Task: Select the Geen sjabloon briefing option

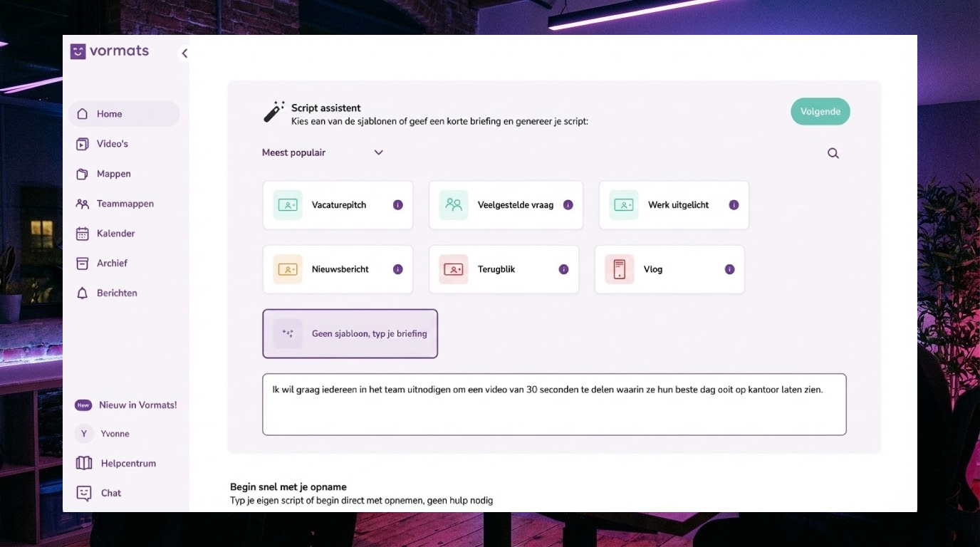Action: pyautogui.click(x=350, y=333)
